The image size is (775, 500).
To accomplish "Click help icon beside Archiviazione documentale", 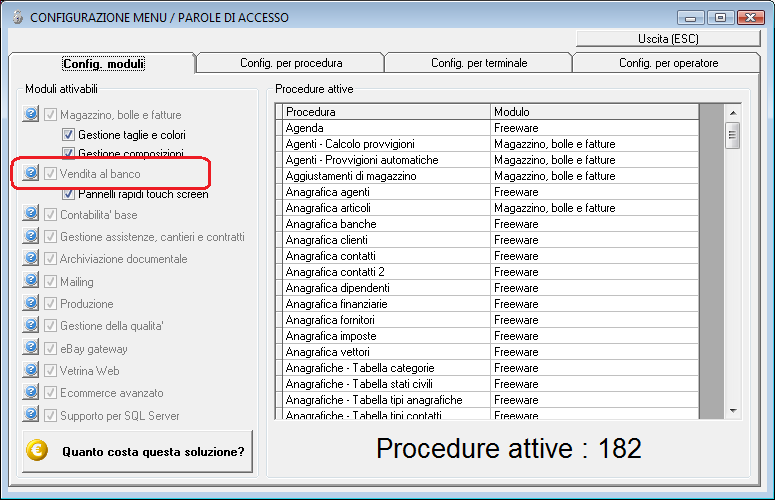I will click(x=31, y=258).
